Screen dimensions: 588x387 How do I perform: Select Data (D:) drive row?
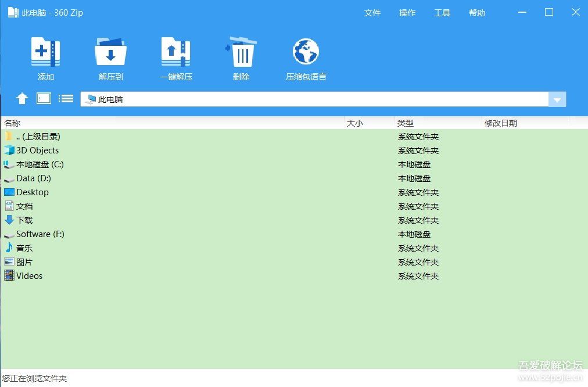294,178
